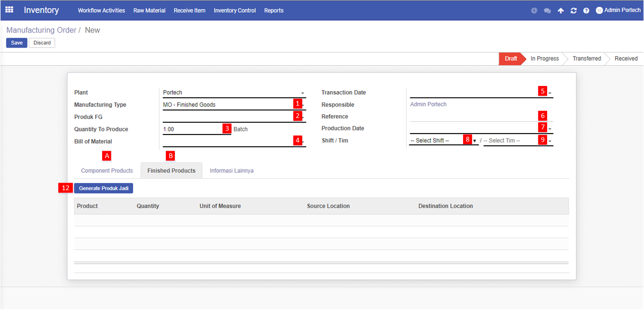Click the upward arrow icon in navbar
644x310 pixels.
(x=560, y=10)
